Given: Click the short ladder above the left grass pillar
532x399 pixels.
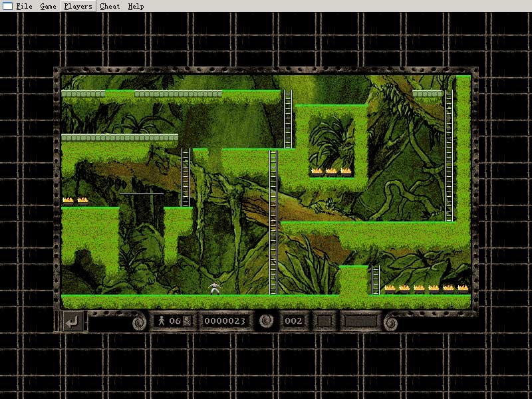Looking at the screenshot, I should 186,178.
